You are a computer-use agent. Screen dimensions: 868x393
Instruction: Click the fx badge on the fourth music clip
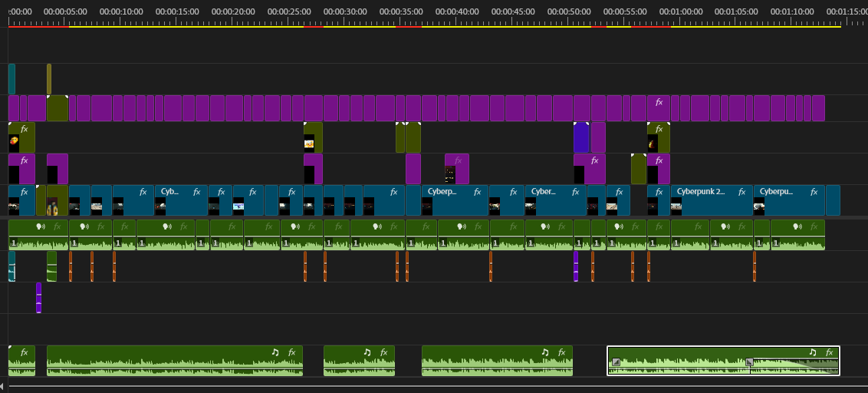coord(561,352)
